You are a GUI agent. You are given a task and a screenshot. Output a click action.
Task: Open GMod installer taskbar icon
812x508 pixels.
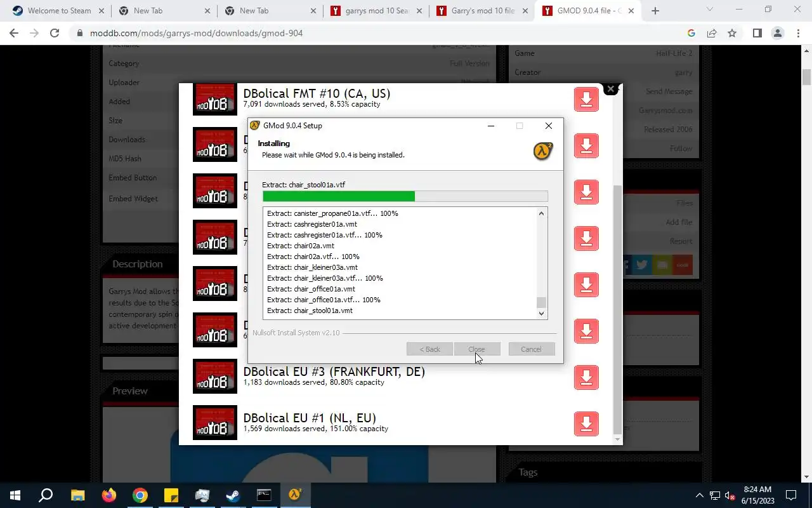pos(295,495)
